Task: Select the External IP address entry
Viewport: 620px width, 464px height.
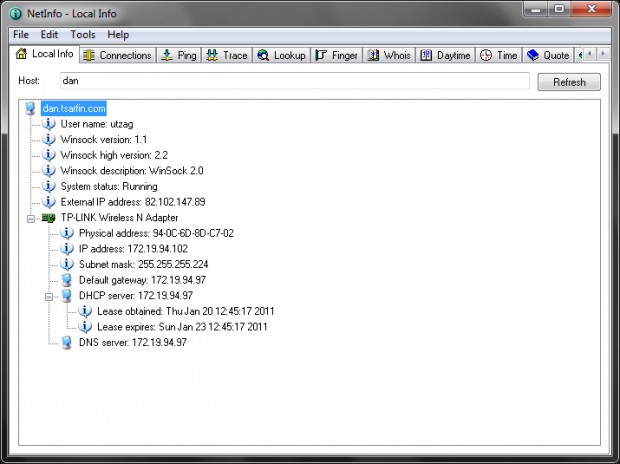Action: tap(133, 202)
